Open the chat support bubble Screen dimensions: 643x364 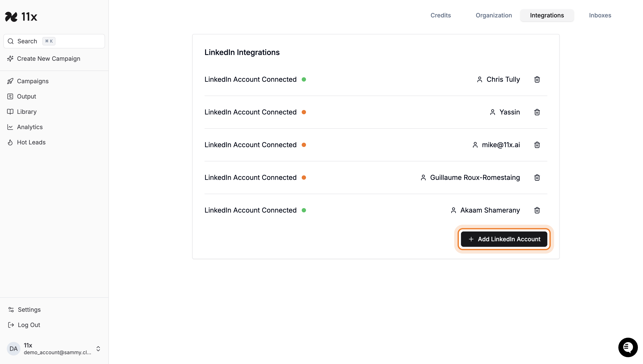point(628,347)
